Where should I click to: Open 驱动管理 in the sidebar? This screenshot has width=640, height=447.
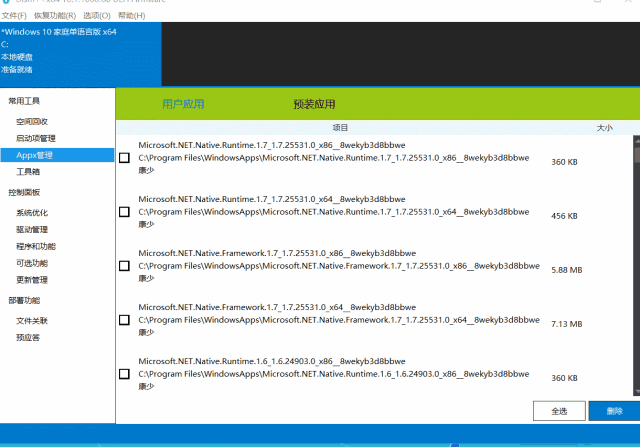pos(32,229)
